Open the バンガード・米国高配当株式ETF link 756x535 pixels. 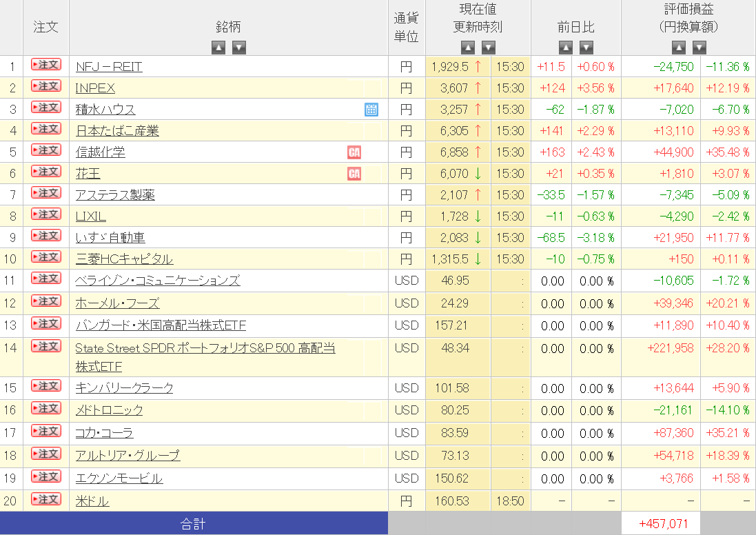161,325
